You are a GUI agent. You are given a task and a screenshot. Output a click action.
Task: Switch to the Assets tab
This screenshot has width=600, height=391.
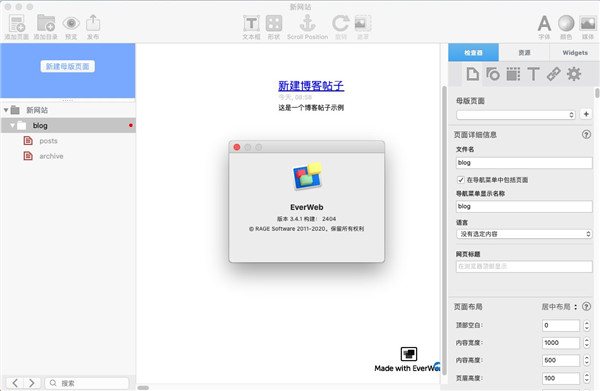tap(524, 52)
